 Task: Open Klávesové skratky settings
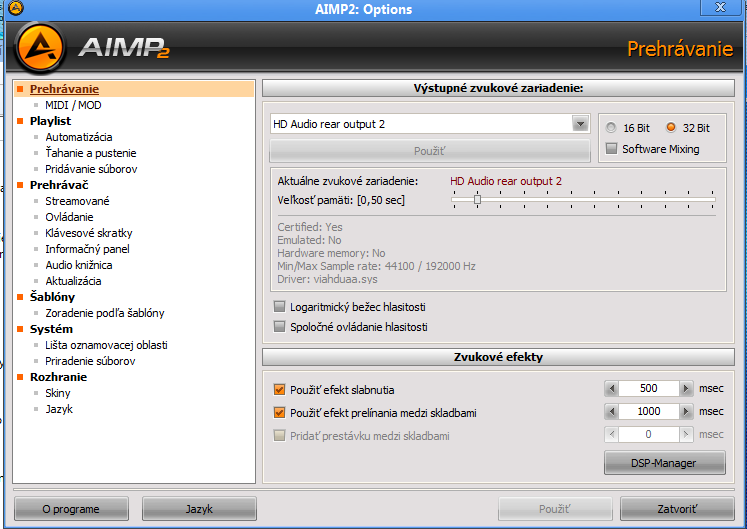pyautogui.click(x=89, y=233)
